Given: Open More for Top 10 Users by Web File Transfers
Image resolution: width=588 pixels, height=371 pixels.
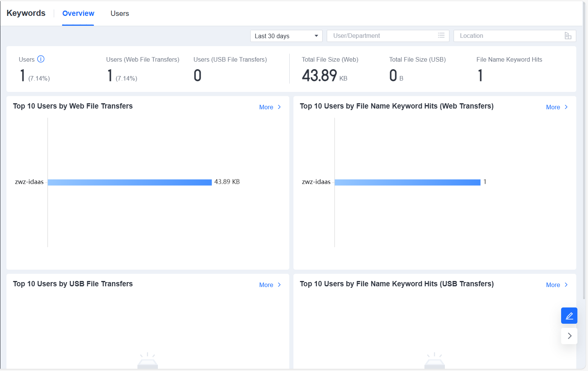Looking at the screenshot, I should [x=270, y=107].
